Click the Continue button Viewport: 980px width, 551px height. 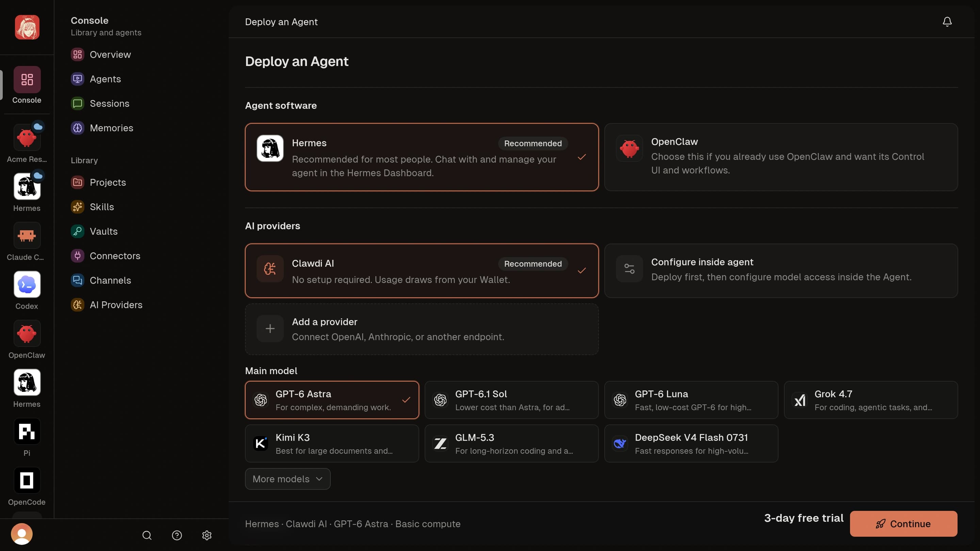(903, 524)
